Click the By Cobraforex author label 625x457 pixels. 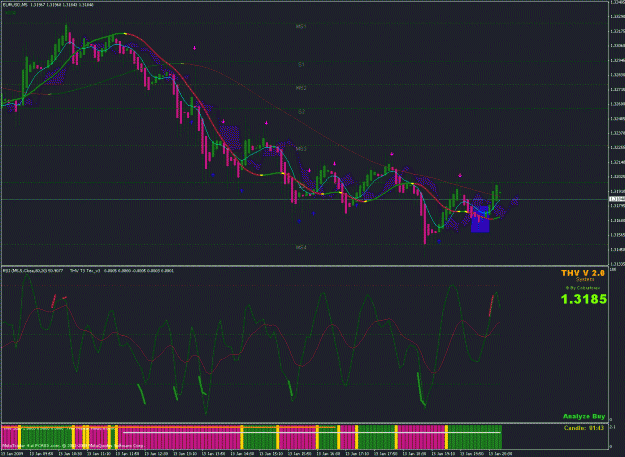[x=583, y=288]
